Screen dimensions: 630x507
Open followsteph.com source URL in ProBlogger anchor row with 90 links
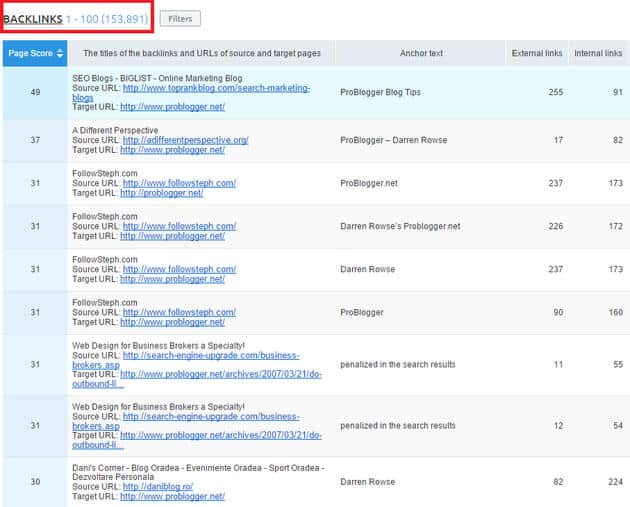pos(179,312)
